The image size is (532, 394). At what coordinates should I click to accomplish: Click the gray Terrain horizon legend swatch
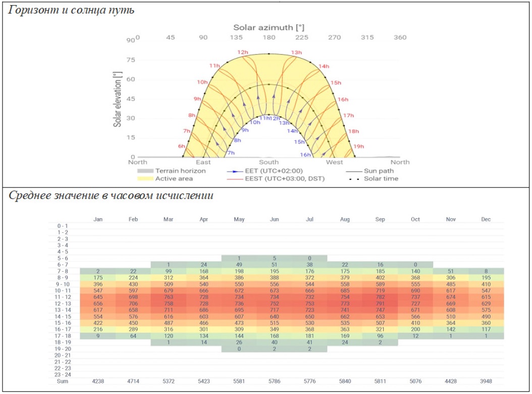point(144,171)
